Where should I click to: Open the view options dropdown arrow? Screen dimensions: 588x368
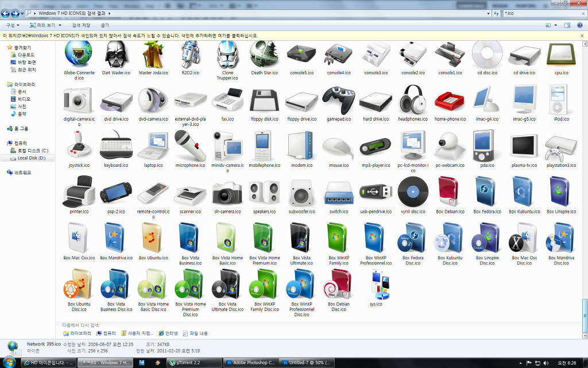(556, 25)
